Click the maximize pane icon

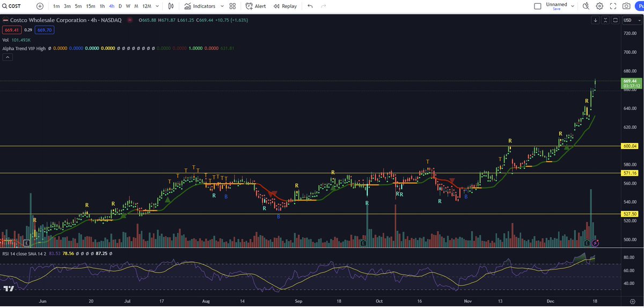tap(615, 20)
